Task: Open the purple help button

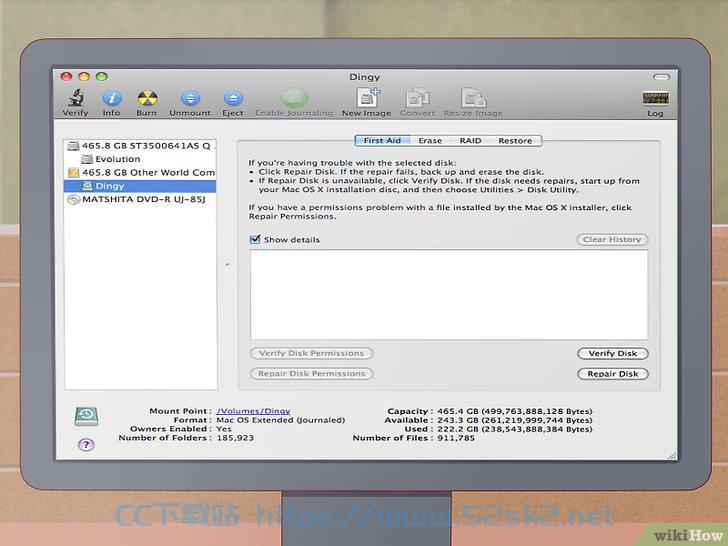Action: click(86, 444)
